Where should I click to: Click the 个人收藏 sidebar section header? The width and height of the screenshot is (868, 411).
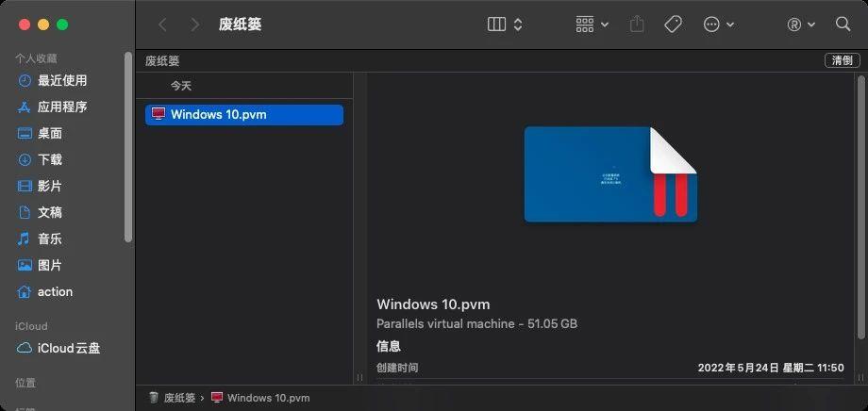(x=36, y=58)
